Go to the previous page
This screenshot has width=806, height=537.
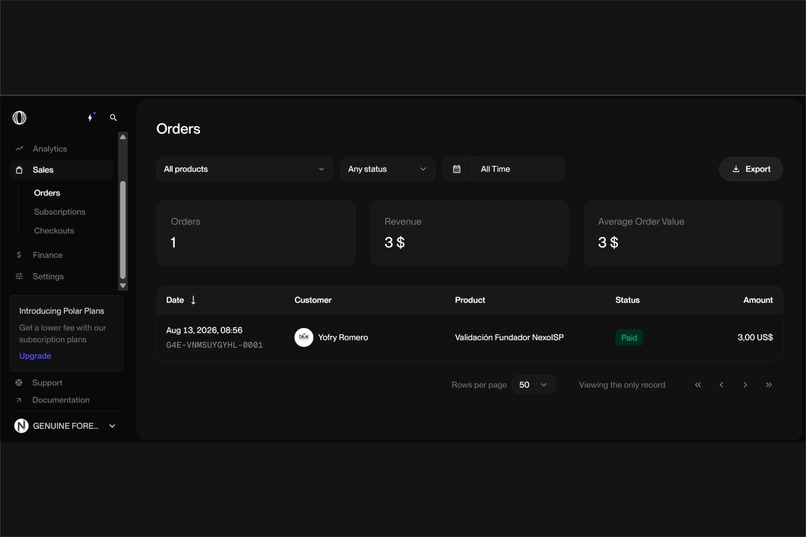tap(721, 385)
